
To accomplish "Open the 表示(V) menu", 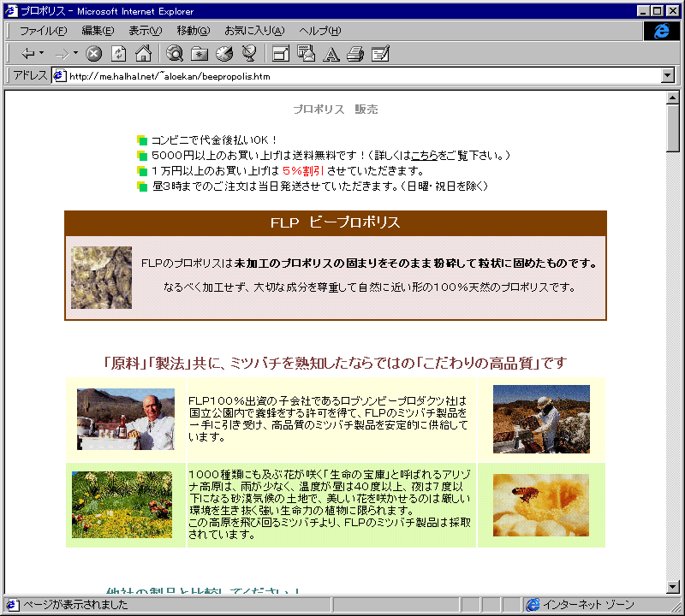I will [145, 31].
